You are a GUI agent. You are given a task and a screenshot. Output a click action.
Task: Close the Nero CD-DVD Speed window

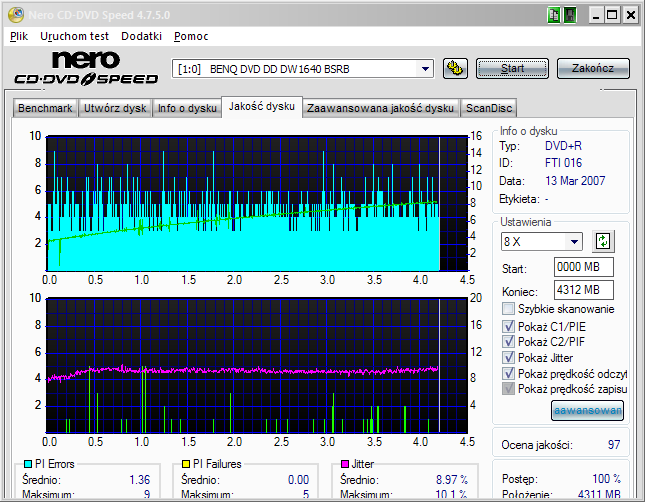click(630, 16)
